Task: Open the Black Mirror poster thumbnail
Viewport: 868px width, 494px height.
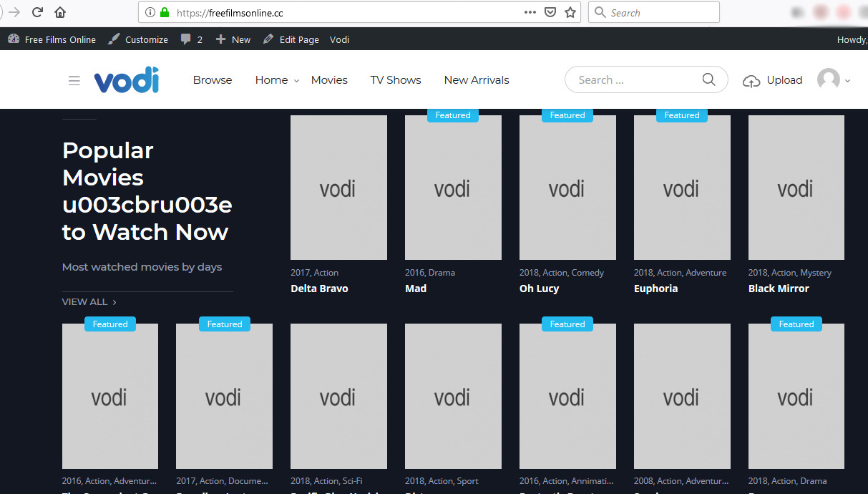Action: coord(796,188)
